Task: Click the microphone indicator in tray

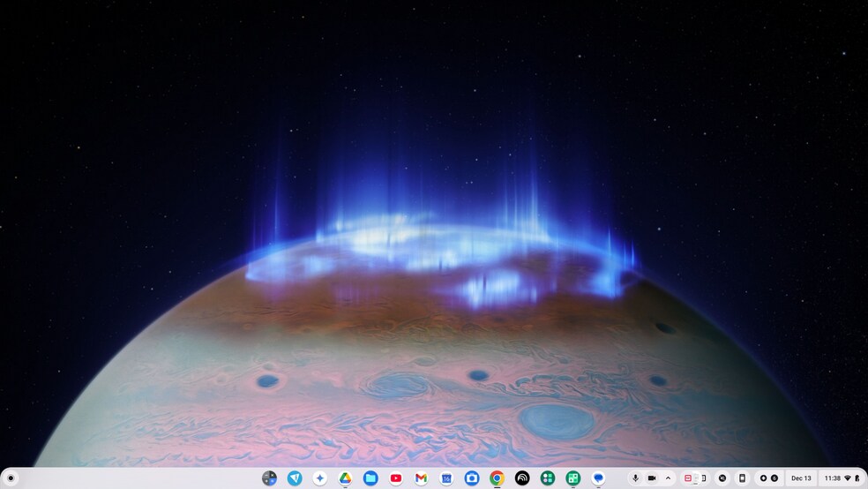Action: (x=635, y=478)
